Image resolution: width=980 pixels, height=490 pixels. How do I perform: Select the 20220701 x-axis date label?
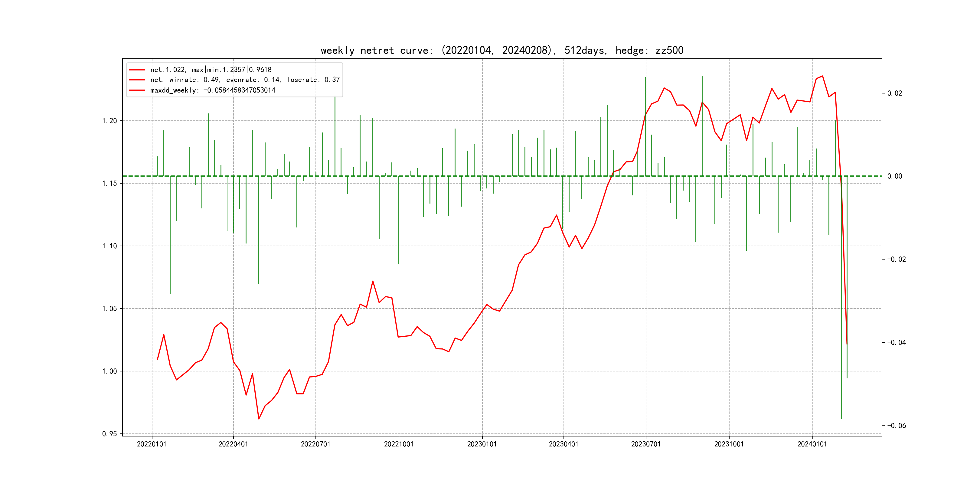315,444
